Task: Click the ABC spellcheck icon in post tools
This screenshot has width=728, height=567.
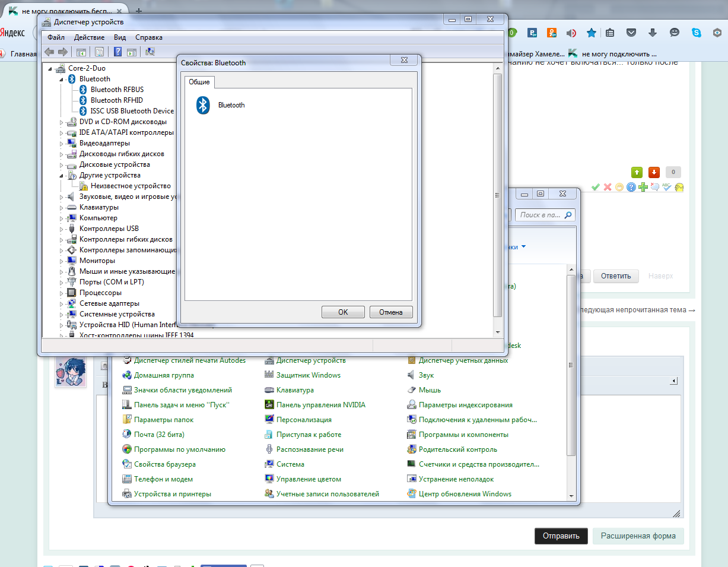Action: tap(667, 187)
